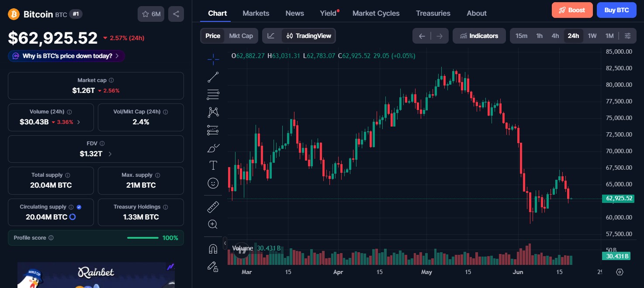Open the Yield tab
This screenshot has width=644, height=288.
(329, 13)
